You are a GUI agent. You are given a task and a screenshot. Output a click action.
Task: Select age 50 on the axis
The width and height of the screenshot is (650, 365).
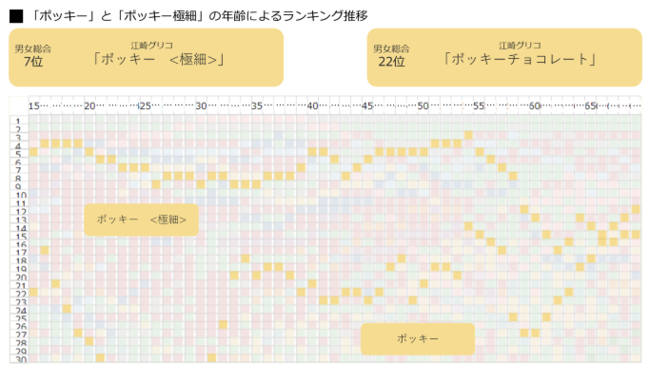[x=423, y=106]
